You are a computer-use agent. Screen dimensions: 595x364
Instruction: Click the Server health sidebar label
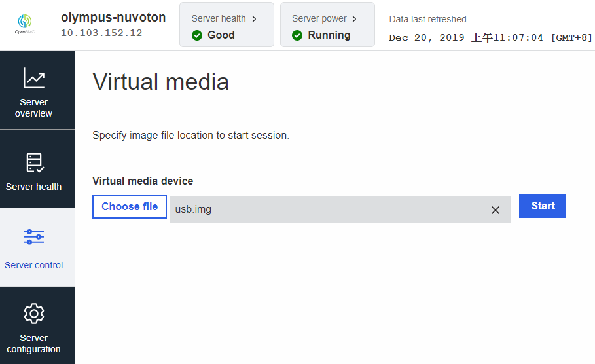[x=34, y=187]
